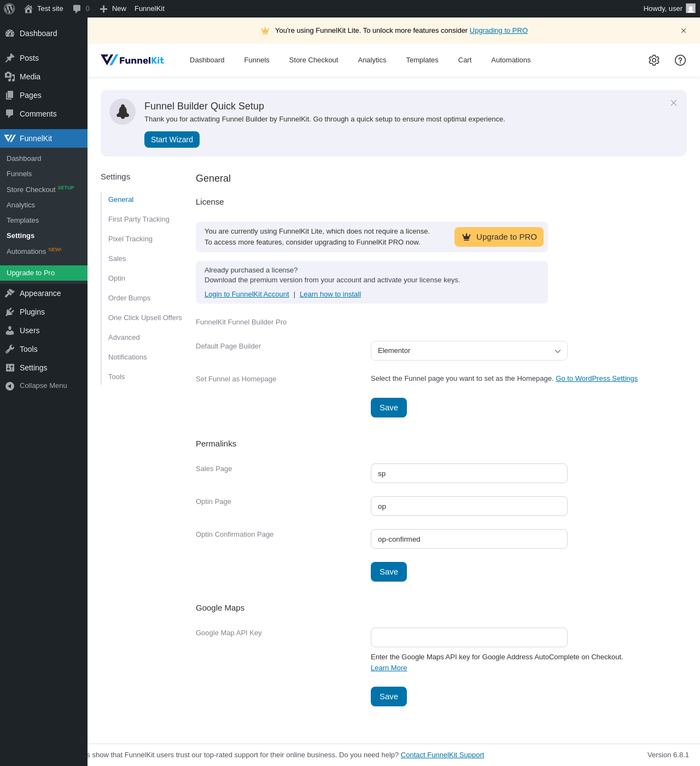Click the Tools wrench icon
The image size is (700, 766).
pos(10,349)
